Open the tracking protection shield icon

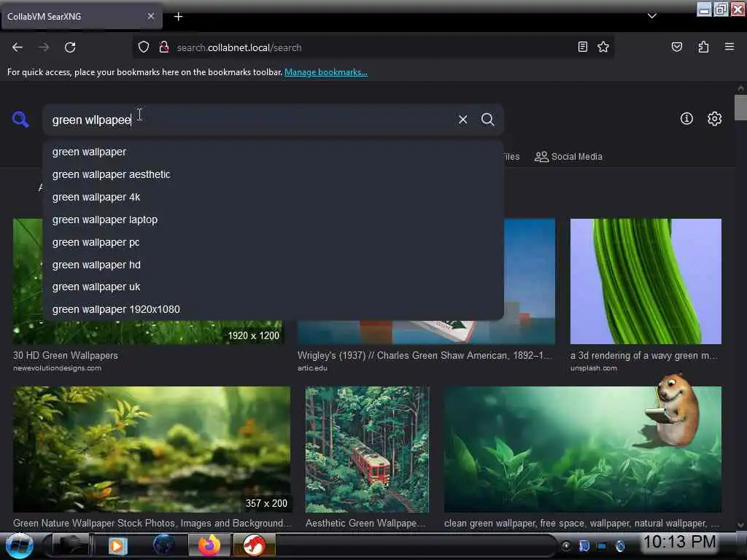(144, 47)
